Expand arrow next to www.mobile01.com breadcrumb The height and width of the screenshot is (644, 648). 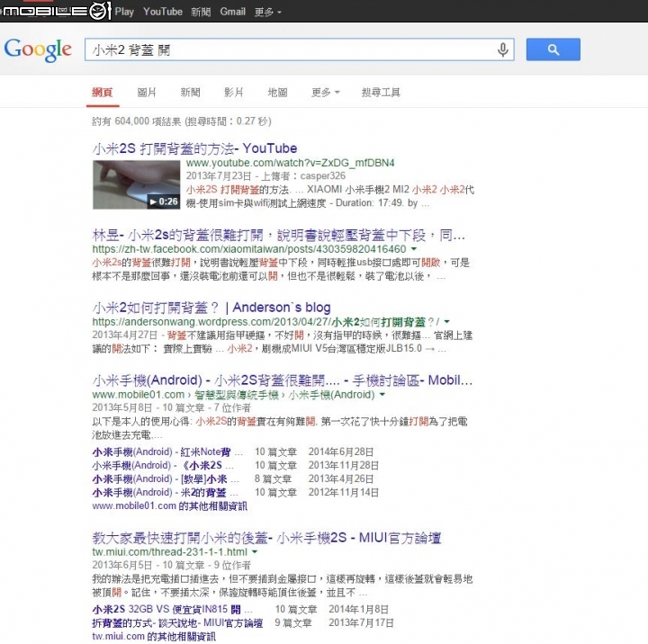click(x=382, y=395)
